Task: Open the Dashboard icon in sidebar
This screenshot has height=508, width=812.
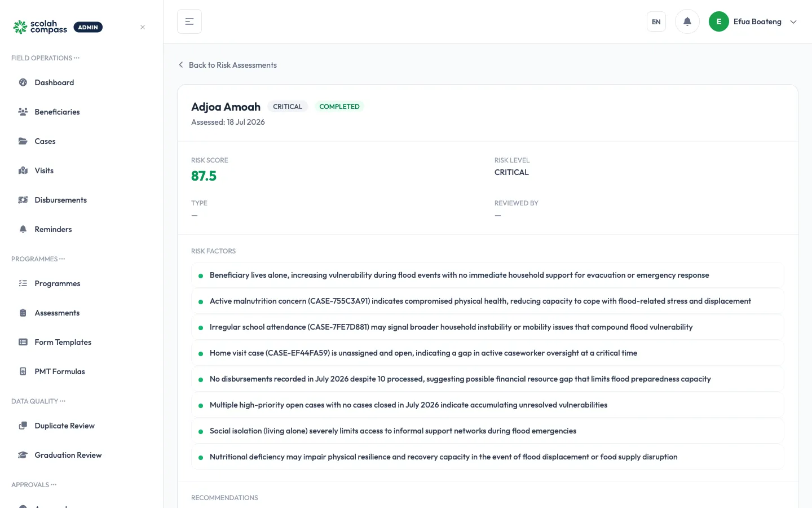Action: point(23,82)
